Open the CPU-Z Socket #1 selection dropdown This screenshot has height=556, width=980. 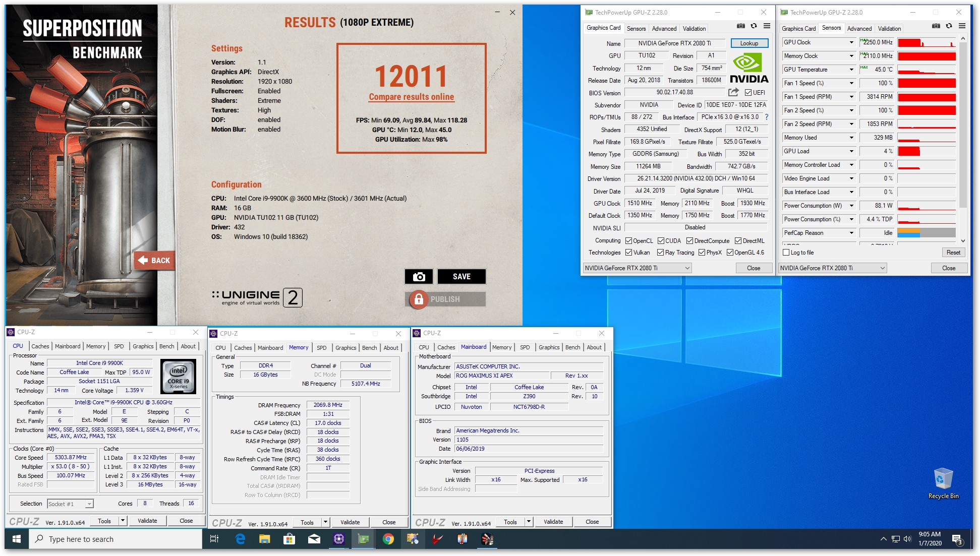[x=89, y=504]
